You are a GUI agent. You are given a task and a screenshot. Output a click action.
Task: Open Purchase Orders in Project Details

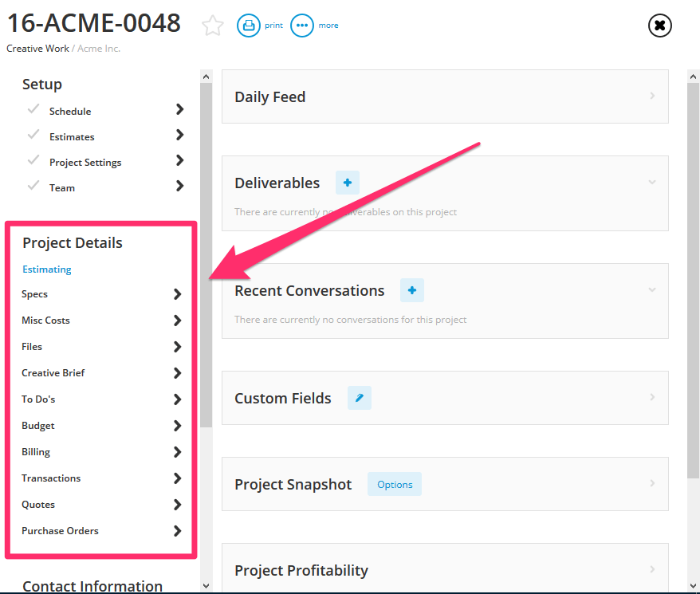pyautogui.click(x=61, y=531)
